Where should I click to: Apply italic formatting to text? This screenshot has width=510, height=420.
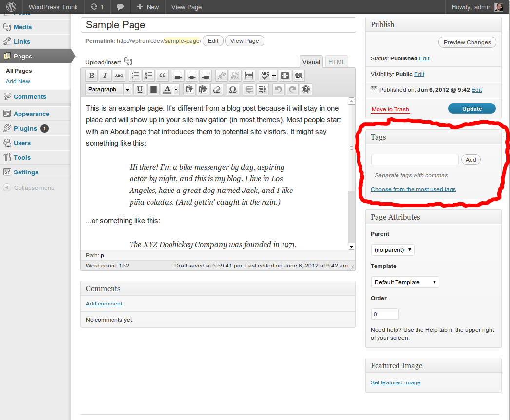[x=105, y=76]
